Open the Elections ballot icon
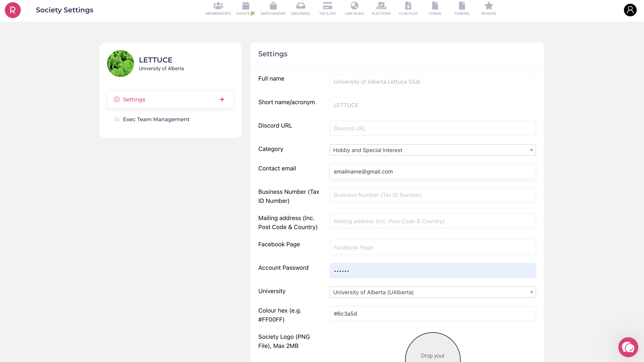644x362 pixels. (x=381, y=6)
